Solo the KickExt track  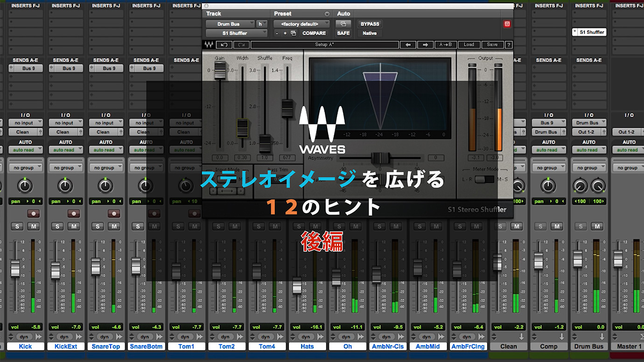point(57,226)
